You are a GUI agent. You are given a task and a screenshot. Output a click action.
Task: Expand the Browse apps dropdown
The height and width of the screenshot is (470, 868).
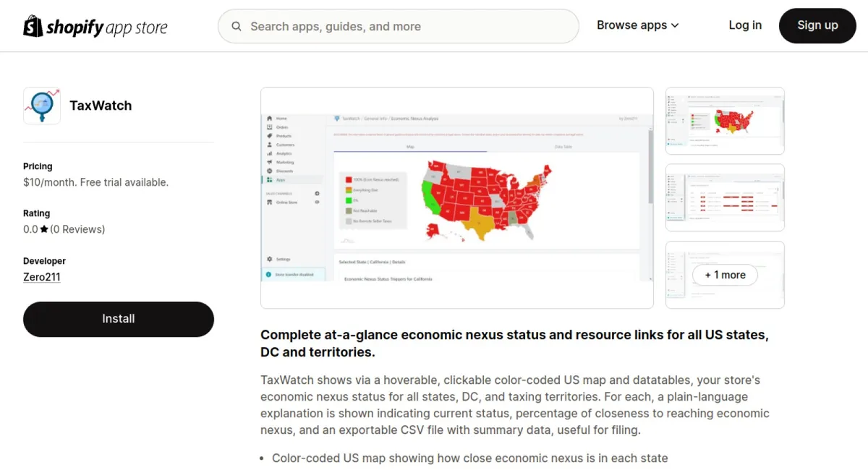[638, 25]
